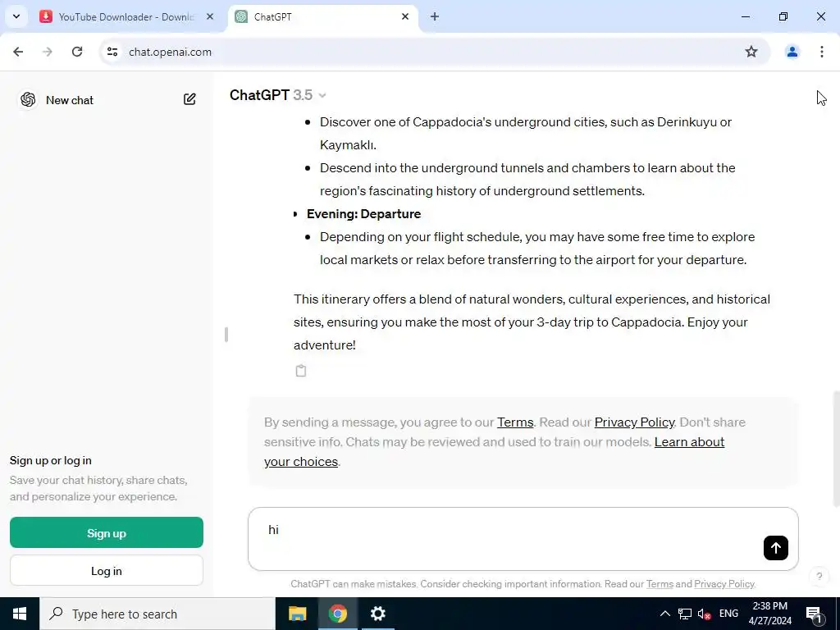Bookmark this page with the star icon
The image size is (840, 630).
[751, 52]
